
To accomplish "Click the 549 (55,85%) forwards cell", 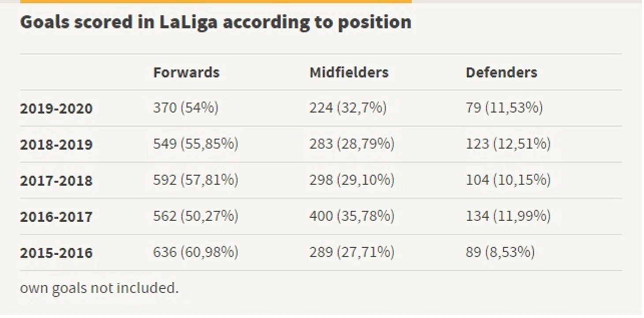I will pyautogui.click(x=196, y=144).
